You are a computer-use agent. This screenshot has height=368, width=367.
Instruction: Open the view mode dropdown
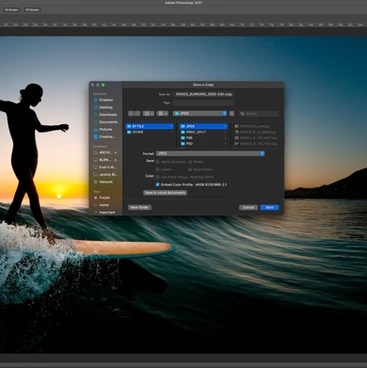pos(148,114)
